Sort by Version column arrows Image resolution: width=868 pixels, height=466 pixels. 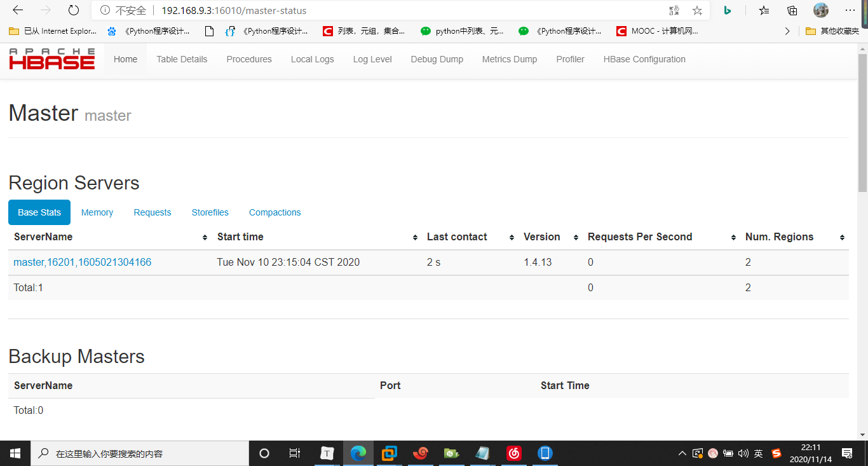(576, 237)
